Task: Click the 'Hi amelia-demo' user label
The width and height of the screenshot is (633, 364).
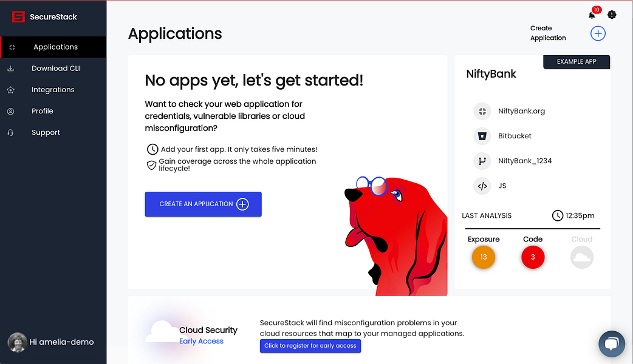Action: (61, 342)
